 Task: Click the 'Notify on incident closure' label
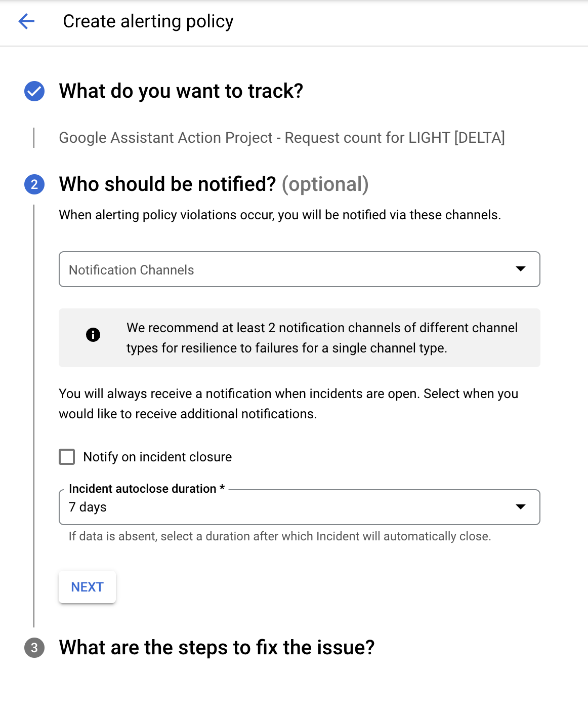tap(157, 457)
